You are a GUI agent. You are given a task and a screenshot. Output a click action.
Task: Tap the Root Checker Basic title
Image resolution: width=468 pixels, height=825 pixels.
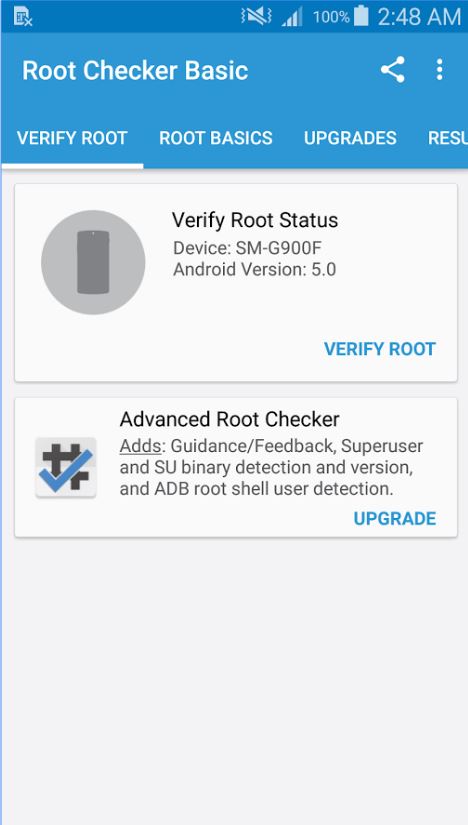pyautogui.click(x=135, y=71)
